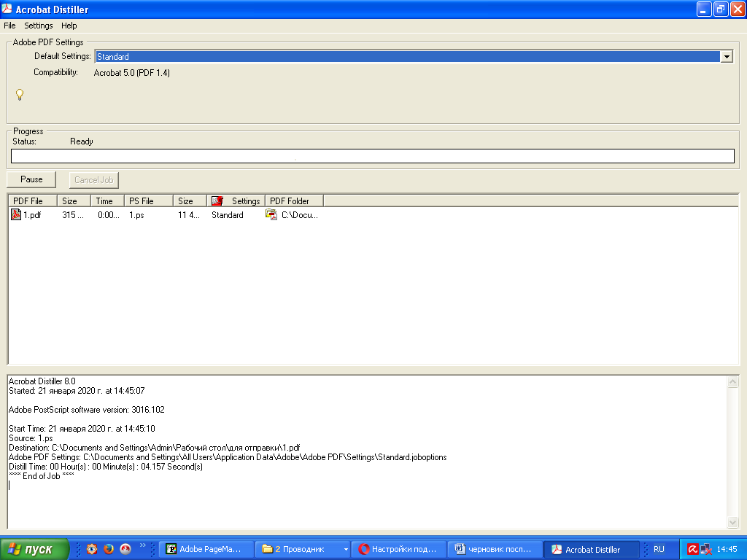Click the lightbulb tip icon
The height and width of the screenshot is (560, 747).
click(20, 94)
